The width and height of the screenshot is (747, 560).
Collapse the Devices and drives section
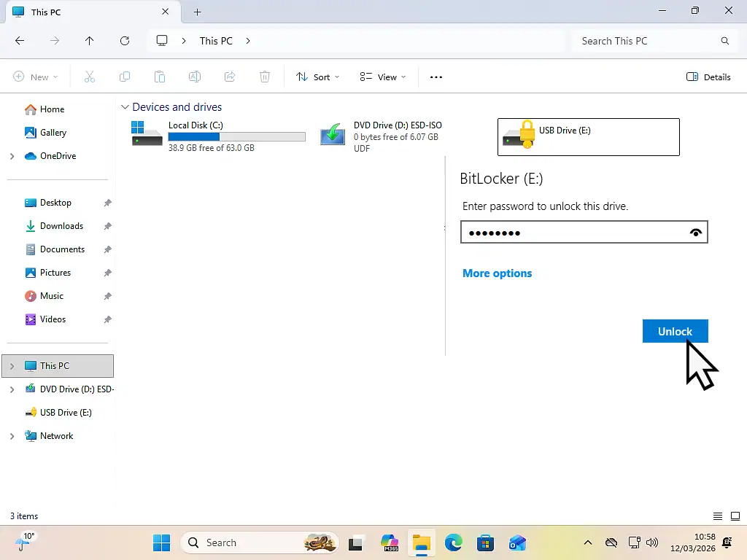coord(124,106)
